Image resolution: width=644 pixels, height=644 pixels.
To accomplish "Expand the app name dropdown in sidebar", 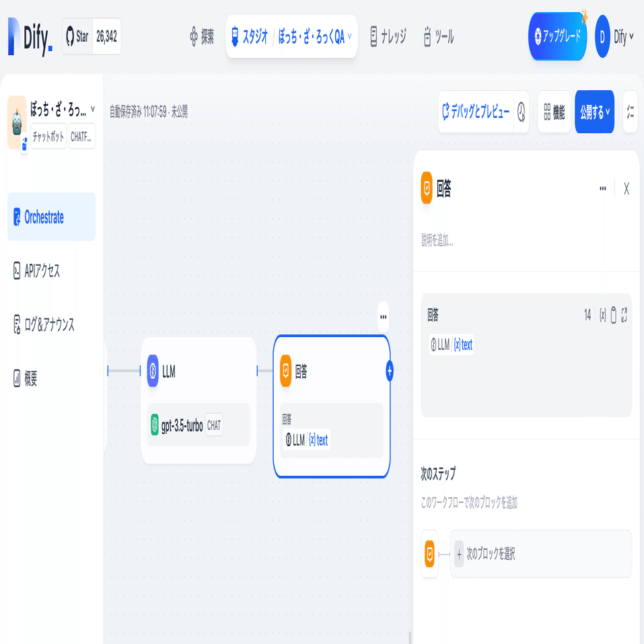I will (x=93, y=109).
